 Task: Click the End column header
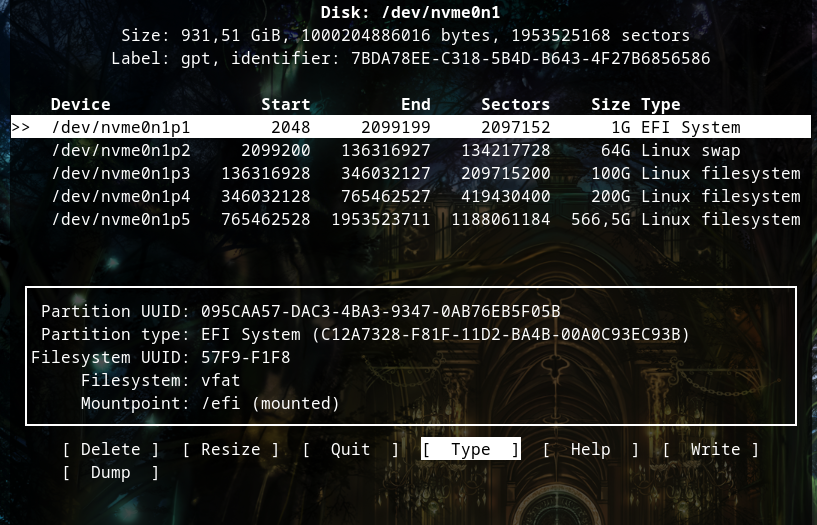pos(415,105)
